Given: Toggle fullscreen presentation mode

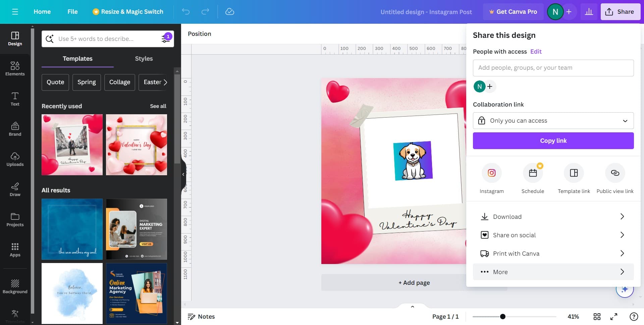Looking at the screenshot, I should [613, 317].
